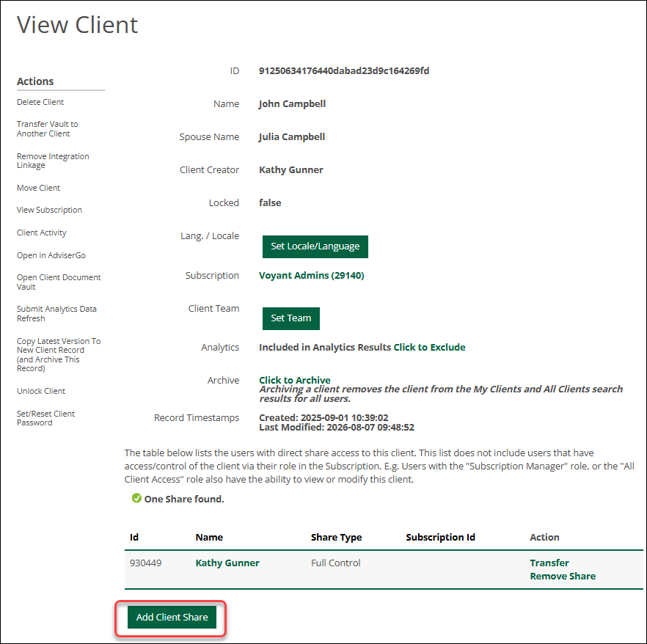Click the Add Client Share button
The image size is (647, 644).
pos(172,617)
